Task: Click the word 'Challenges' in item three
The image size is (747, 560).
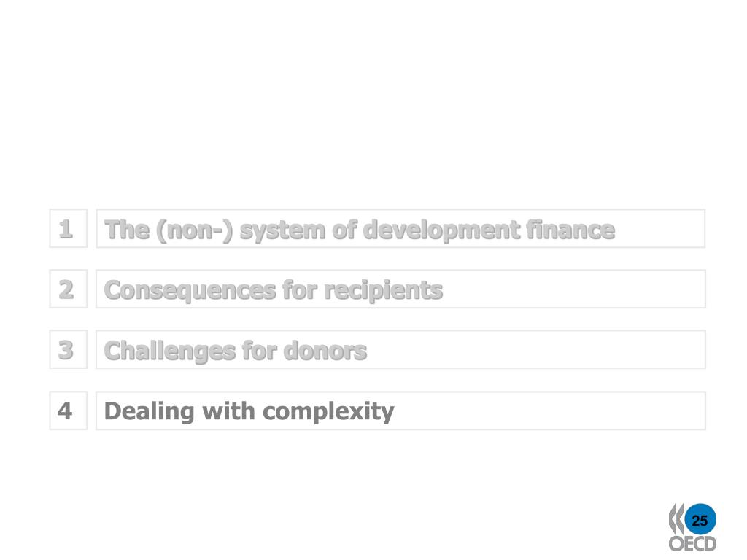Action: click(x=170, y=352)
